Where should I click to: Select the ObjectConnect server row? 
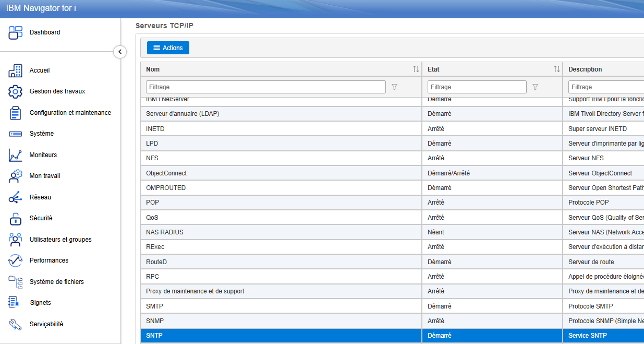(392, 173)
